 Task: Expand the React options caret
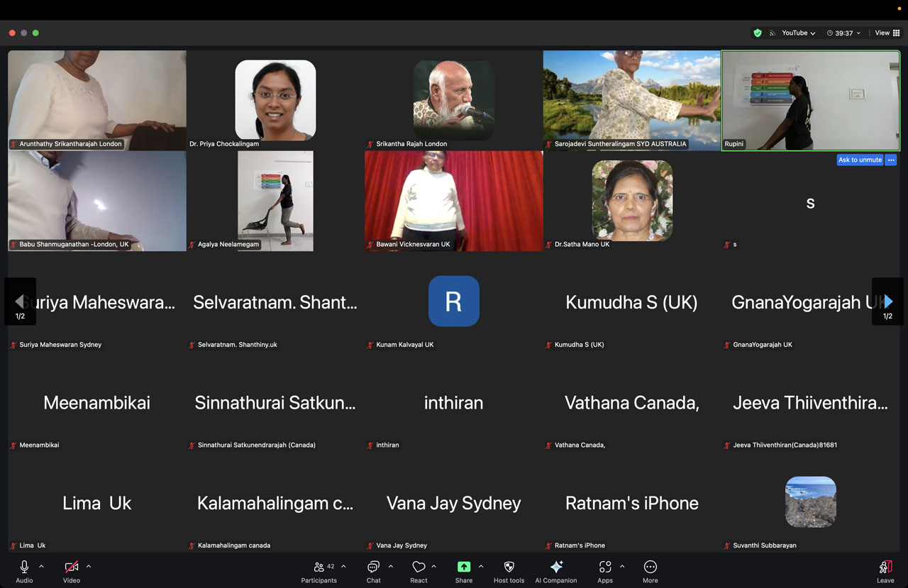434,566
